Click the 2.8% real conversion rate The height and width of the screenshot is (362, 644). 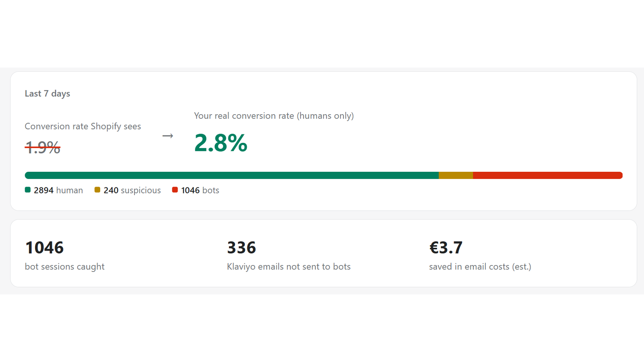pyautogui.click(x=221, y=143)
